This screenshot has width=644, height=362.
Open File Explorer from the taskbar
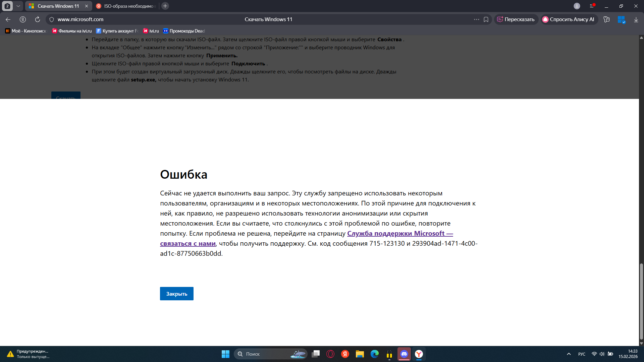(360, 354)
